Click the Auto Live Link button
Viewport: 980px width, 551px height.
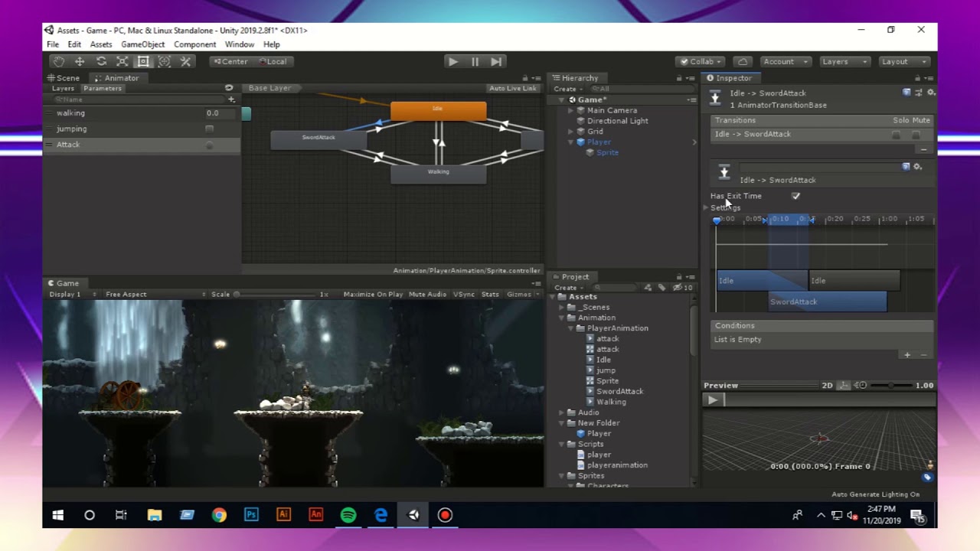tap(512, 88)
